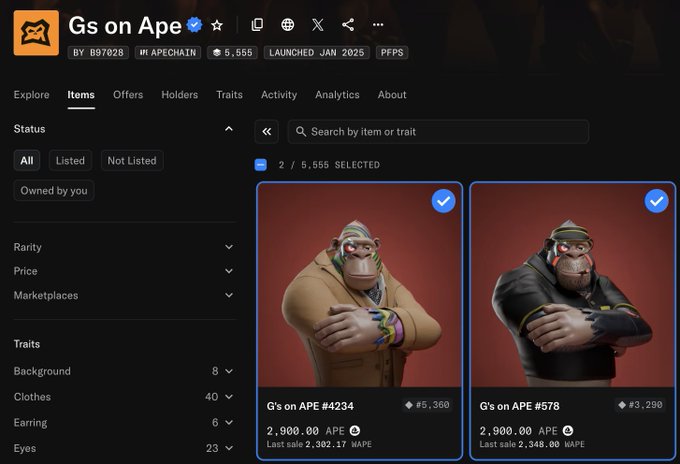Click the Last sale 2,348.00 WAPE text
The width and height of the screenshot is (680, 464).
click(532, 444)
